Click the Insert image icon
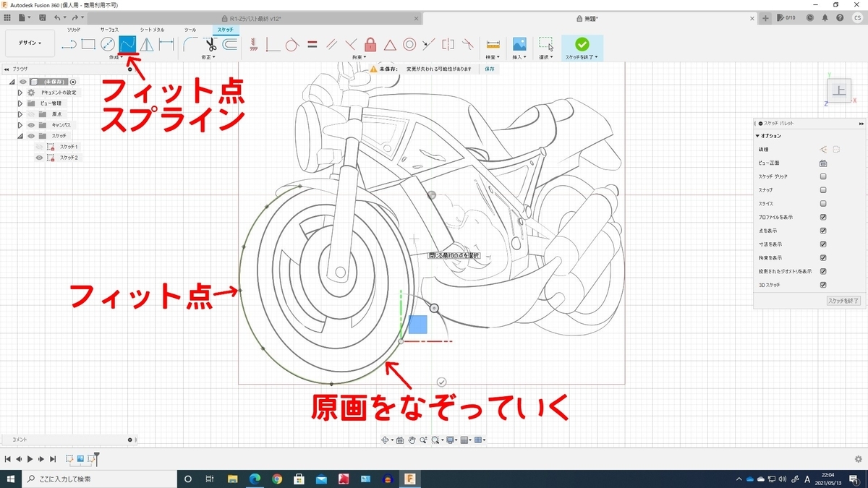Screen dimensions: 868x488 [519, 44]
